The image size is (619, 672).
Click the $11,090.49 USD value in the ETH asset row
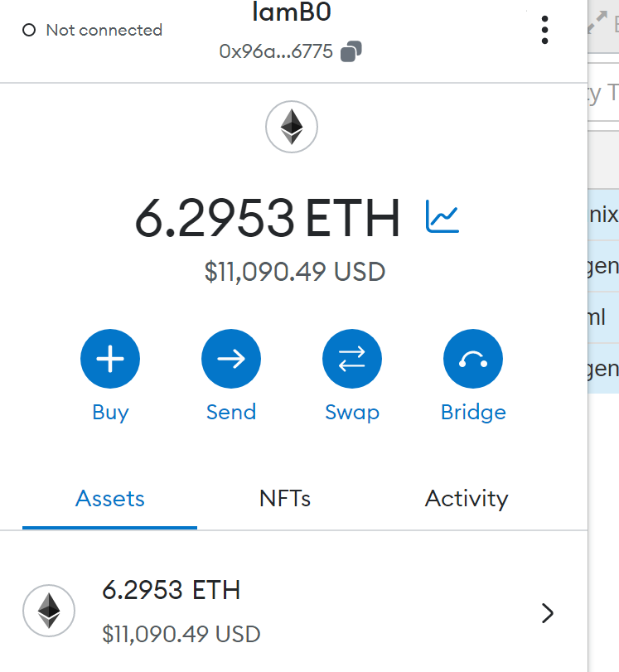click(181, 634)
